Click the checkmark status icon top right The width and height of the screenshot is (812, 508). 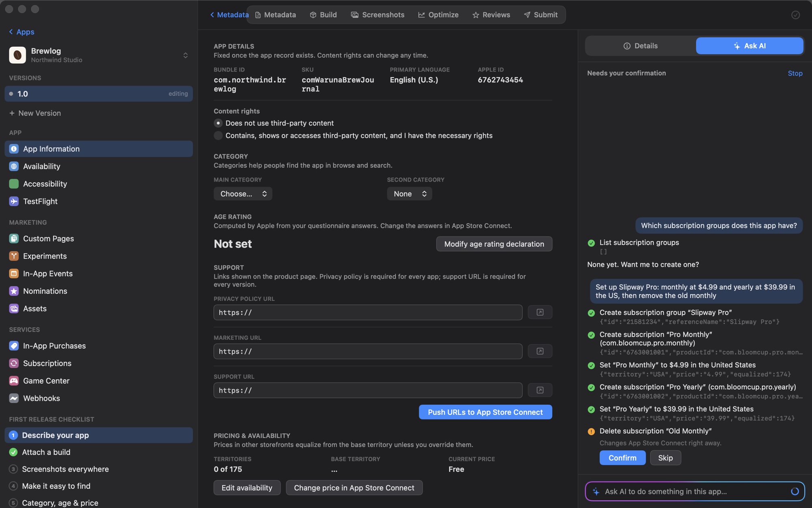(795, 15)
